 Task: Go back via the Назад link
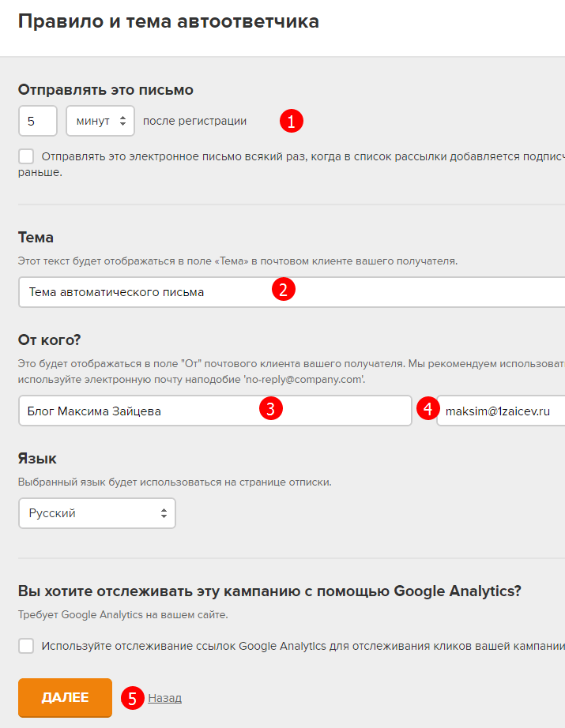(165, 698)
